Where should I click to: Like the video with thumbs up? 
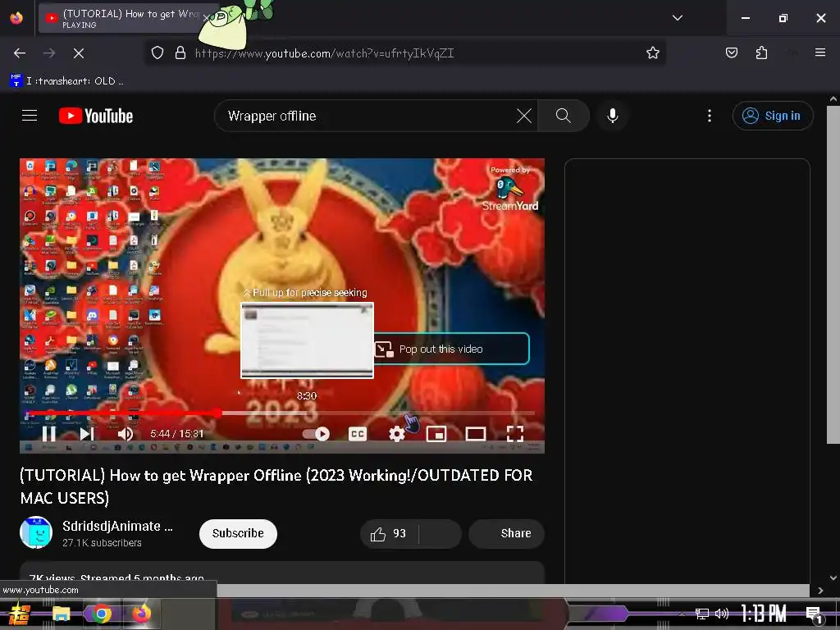[x=388, y=533]
